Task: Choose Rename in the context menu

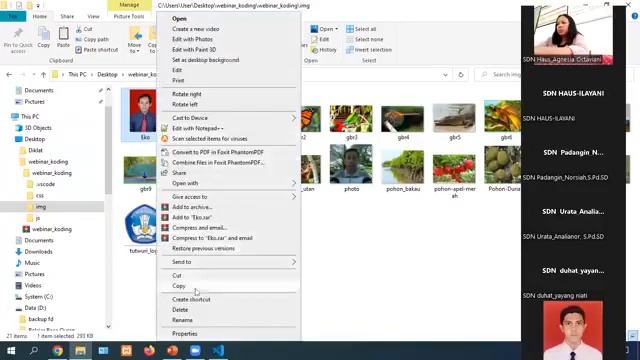Action: pos(229,320)
